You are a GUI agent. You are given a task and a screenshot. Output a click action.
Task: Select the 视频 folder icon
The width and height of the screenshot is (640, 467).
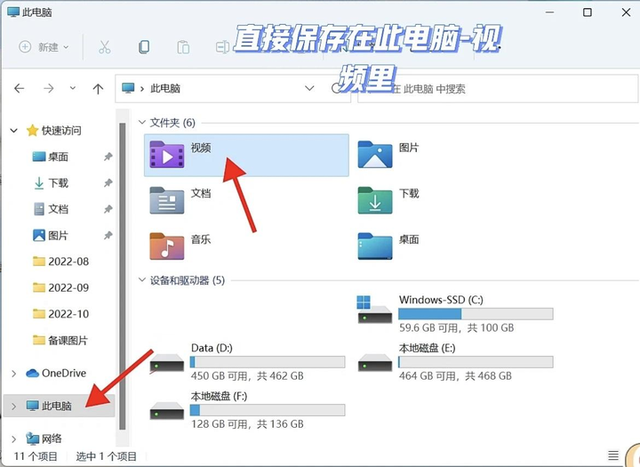tap(167, 155)
